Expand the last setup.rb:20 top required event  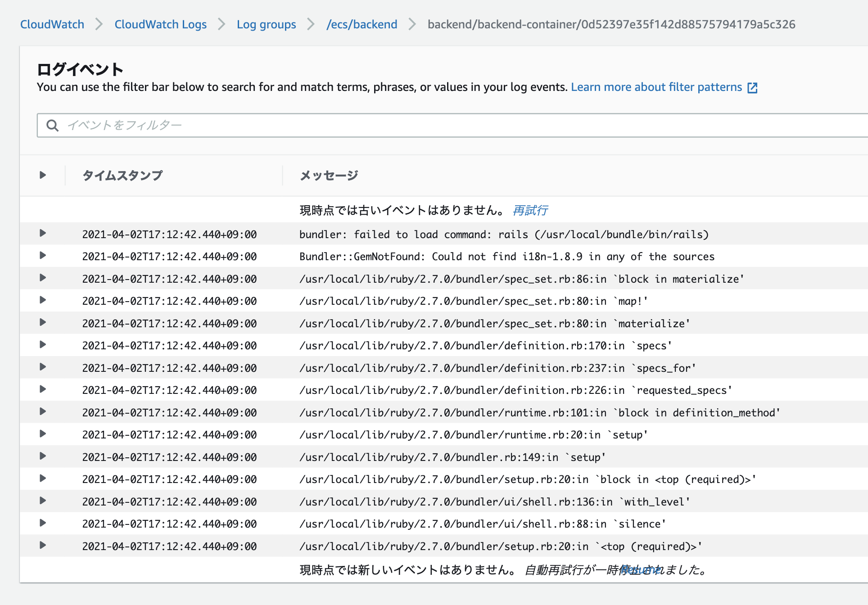tap(43, 546)
